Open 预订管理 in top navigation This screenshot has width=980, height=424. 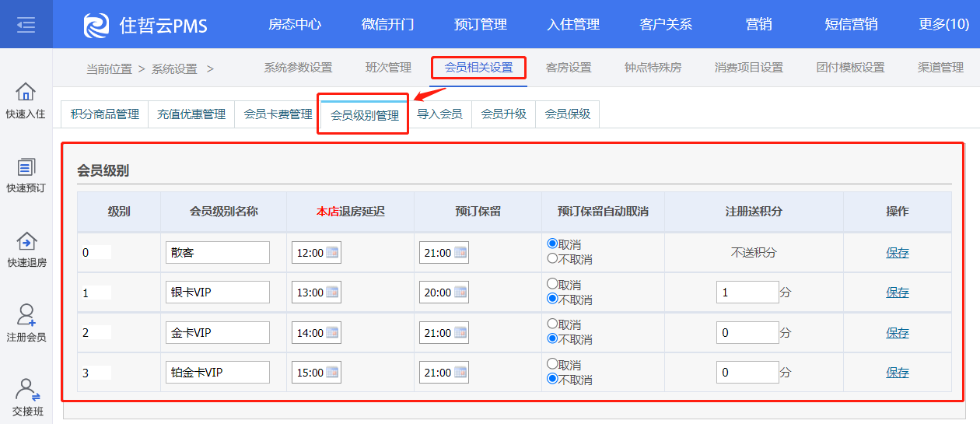pyautogui.click(x=480, y=24)
